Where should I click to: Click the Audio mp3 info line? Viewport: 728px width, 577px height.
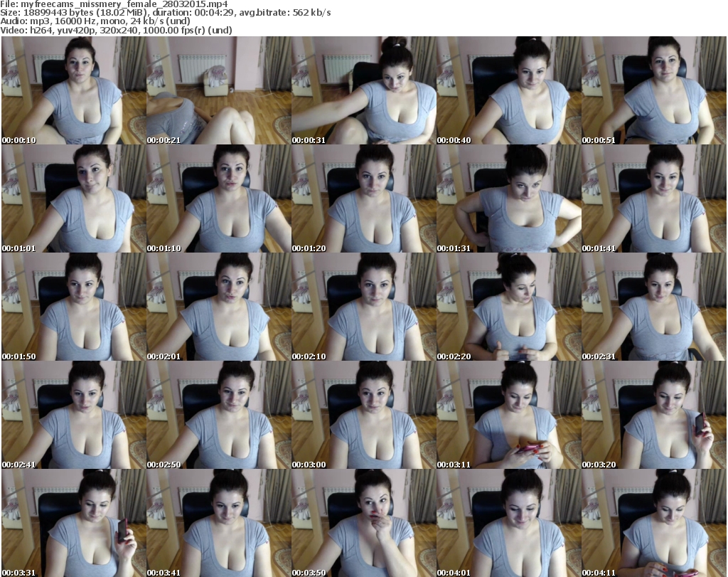(x=95, y=21)
